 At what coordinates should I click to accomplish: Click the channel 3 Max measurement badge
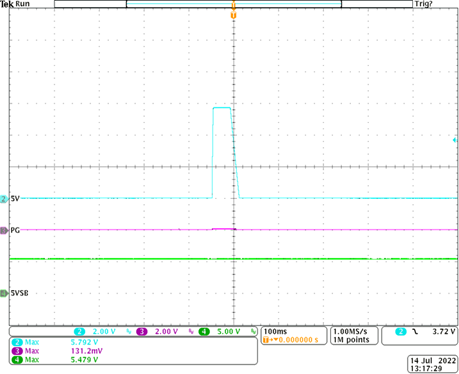(17, 351)
